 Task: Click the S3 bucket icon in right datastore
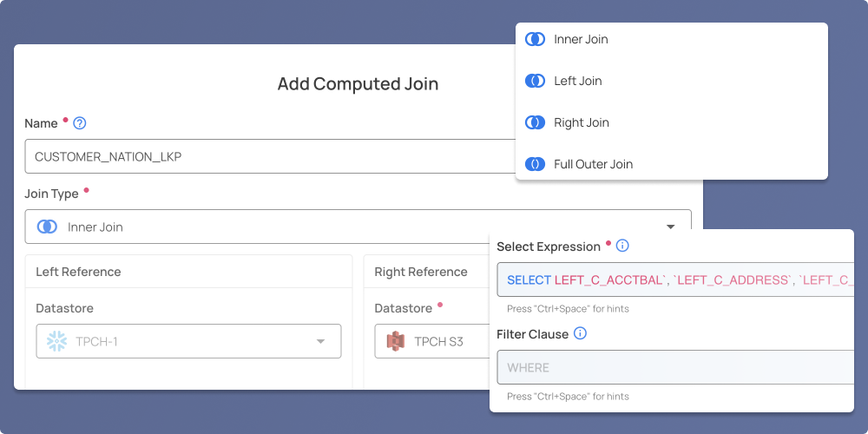[x=395, y=341]
